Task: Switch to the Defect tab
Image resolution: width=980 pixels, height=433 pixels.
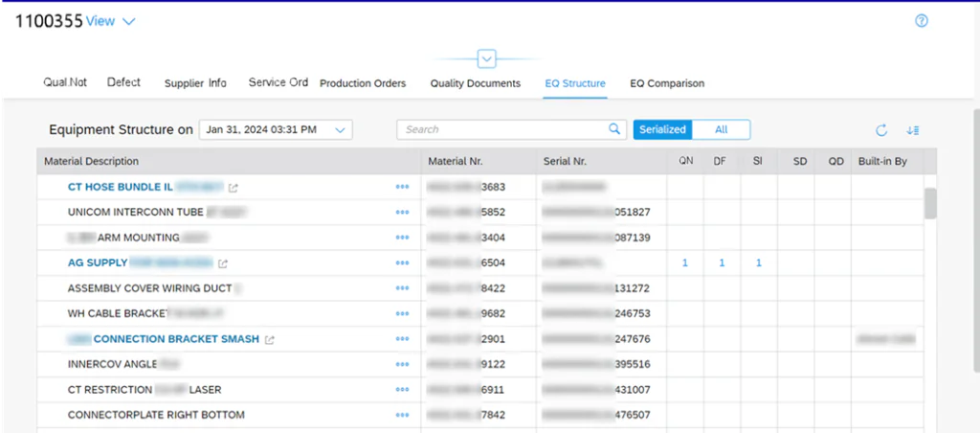Action: (123, 82)
